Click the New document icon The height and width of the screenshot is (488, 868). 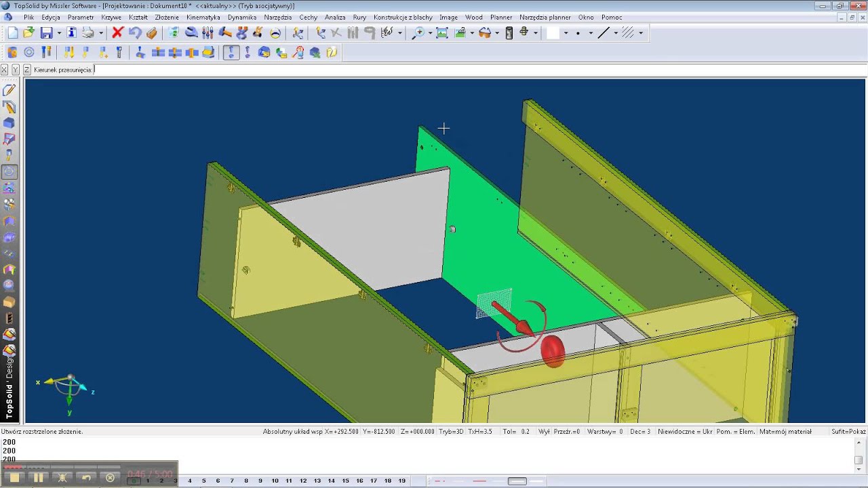[x=13, y=33]
